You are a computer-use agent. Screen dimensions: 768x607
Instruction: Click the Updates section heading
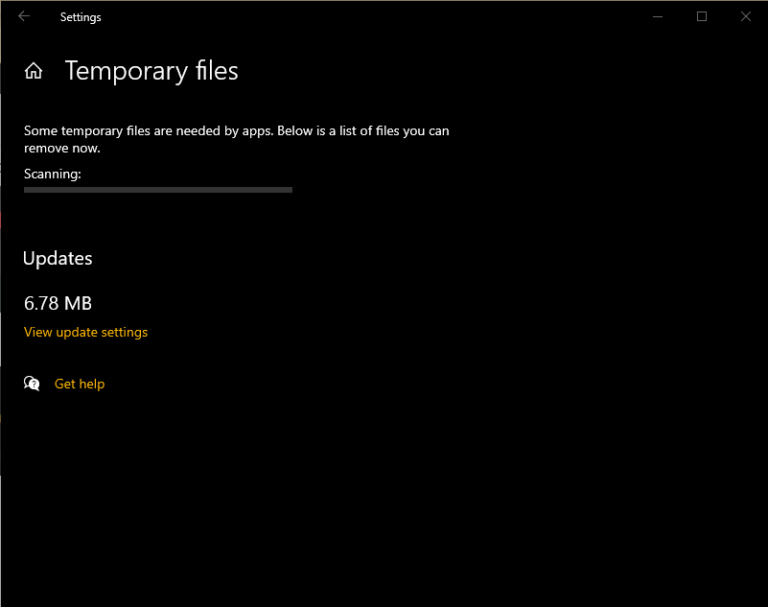(58, 259)
